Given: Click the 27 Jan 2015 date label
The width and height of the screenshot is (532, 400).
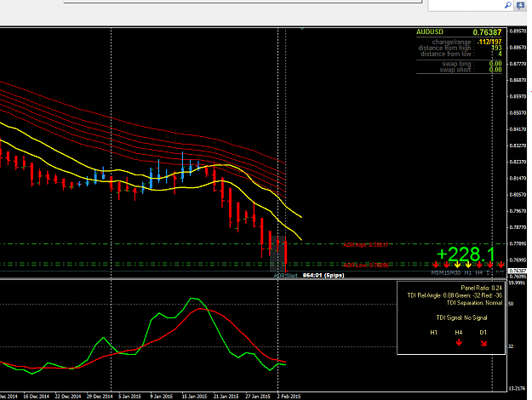Looking at the screenshot, I should point(258,397).
